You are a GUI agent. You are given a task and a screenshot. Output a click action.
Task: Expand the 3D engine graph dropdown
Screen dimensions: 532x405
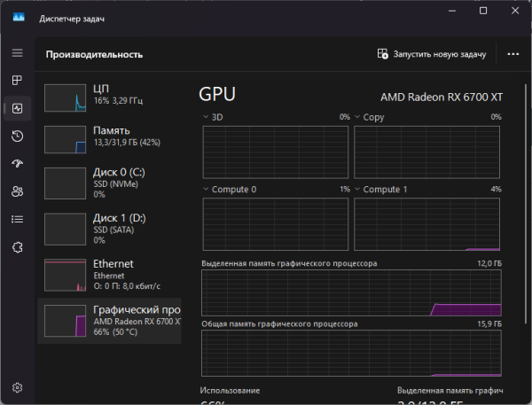(x=207, y=117)
